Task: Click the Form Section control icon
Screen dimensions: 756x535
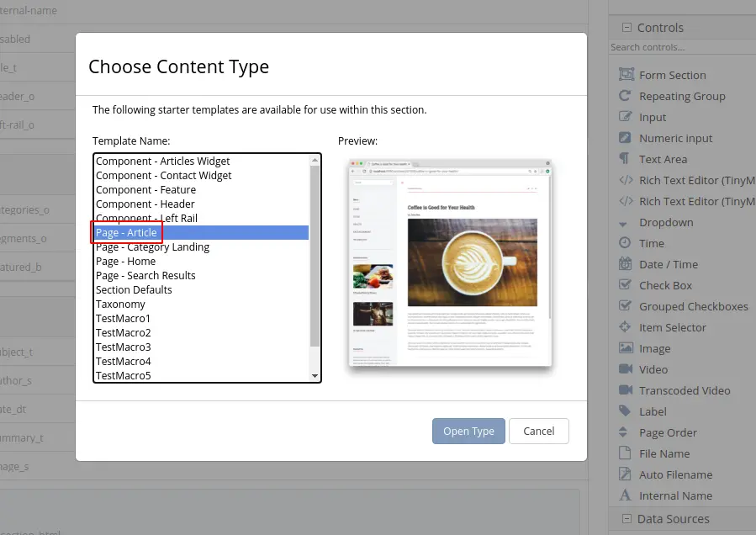Action: tap(625, 75)
